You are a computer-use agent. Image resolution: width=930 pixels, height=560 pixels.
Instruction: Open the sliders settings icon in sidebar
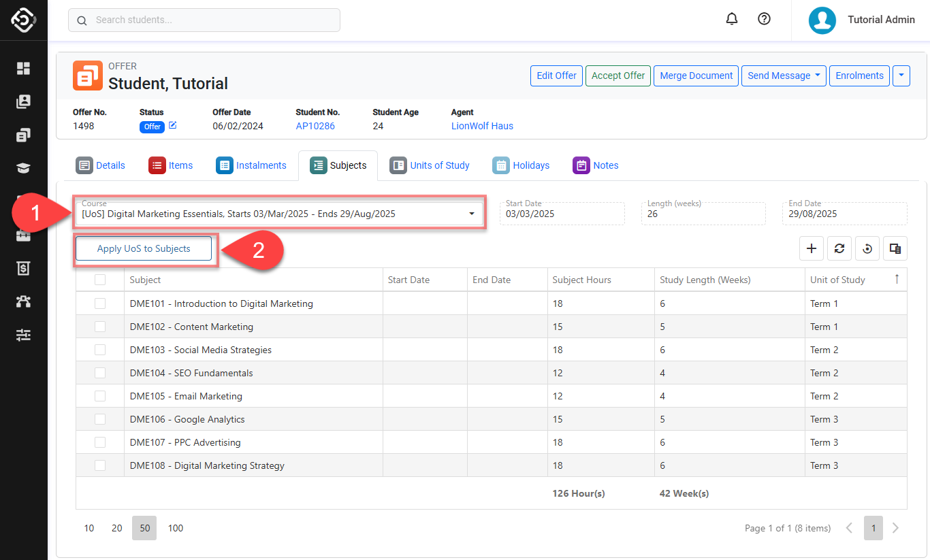(24, 335)
